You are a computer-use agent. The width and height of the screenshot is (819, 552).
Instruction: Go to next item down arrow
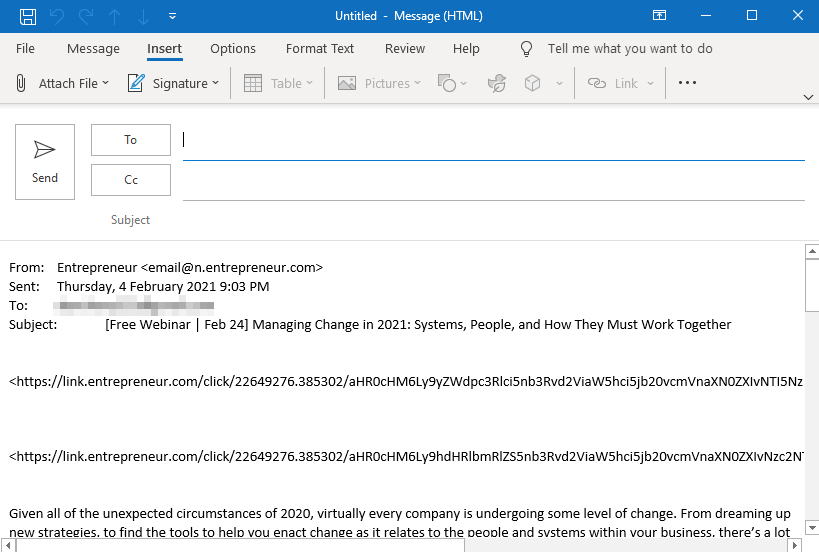coord(143,16)
